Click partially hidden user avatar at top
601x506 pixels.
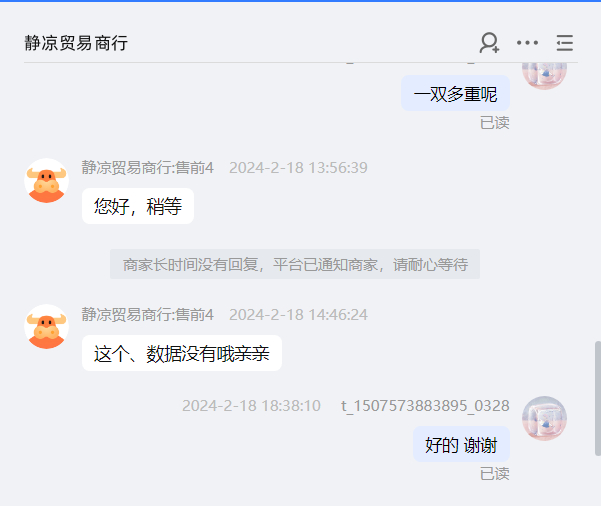pos(544,76)
